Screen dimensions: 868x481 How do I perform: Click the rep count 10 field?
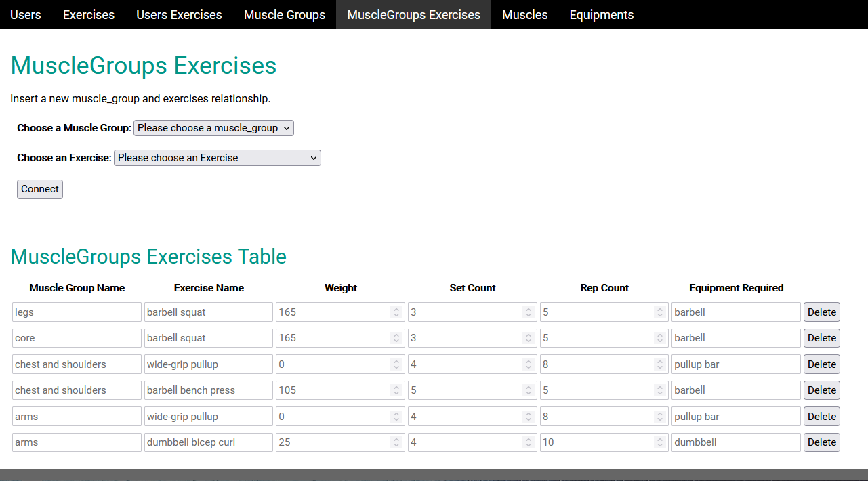click(x=604, y=442)
